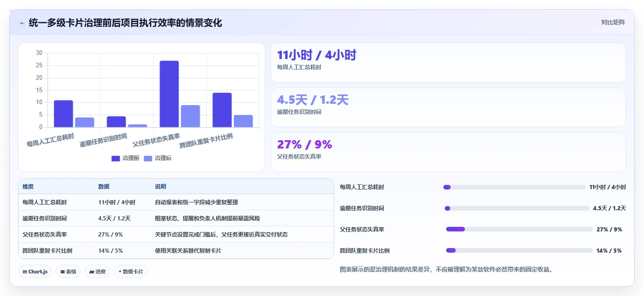Toggle the 治理后 legend color box

[148, 158]
